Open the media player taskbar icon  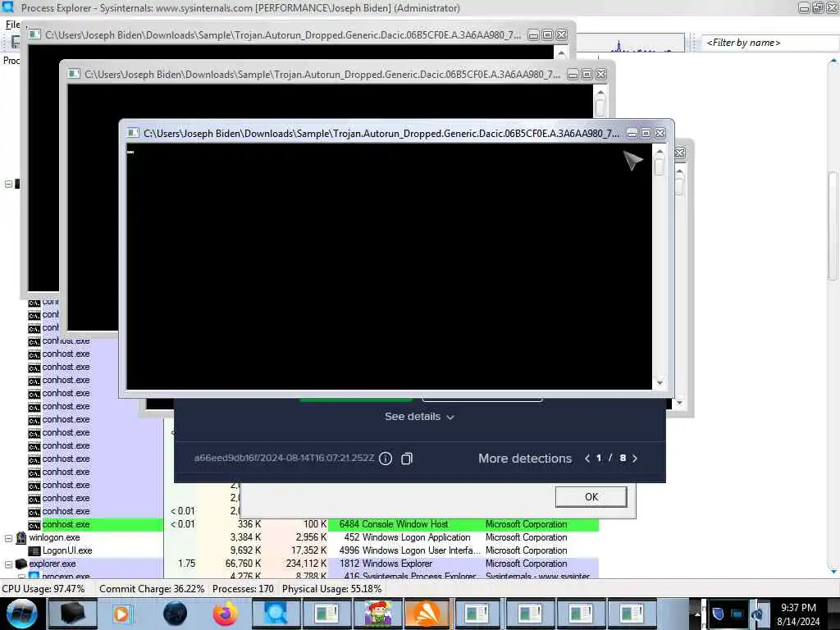(121, 614)
